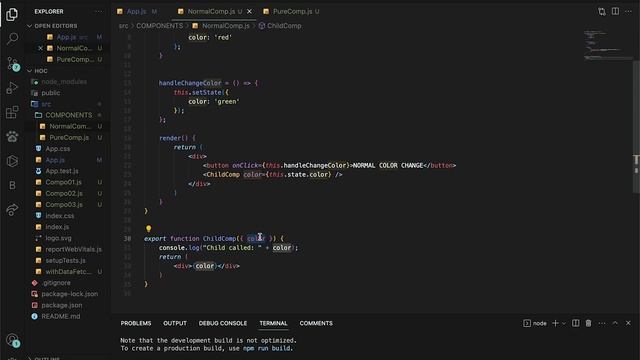Open index.css file

60,216
